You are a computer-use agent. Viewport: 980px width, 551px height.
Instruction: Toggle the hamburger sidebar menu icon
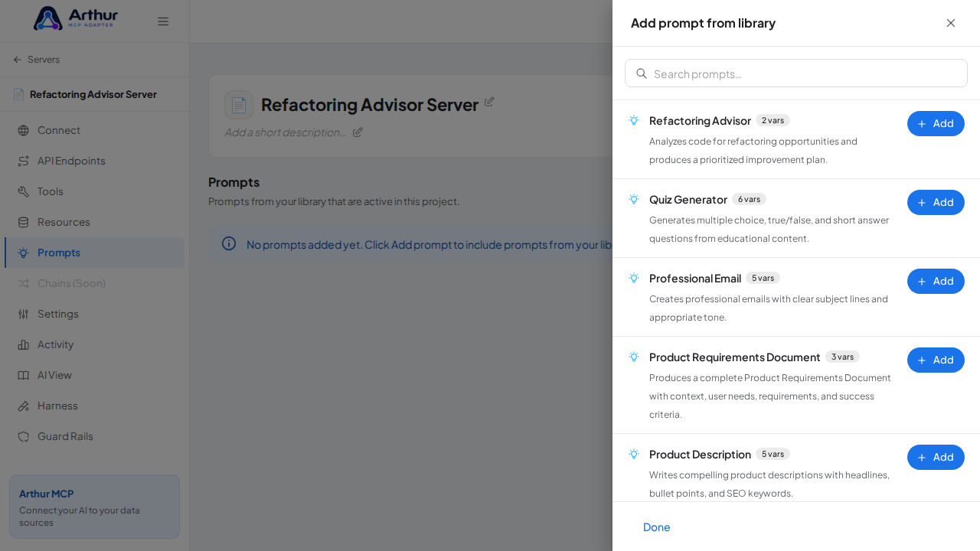click(163, 21)
